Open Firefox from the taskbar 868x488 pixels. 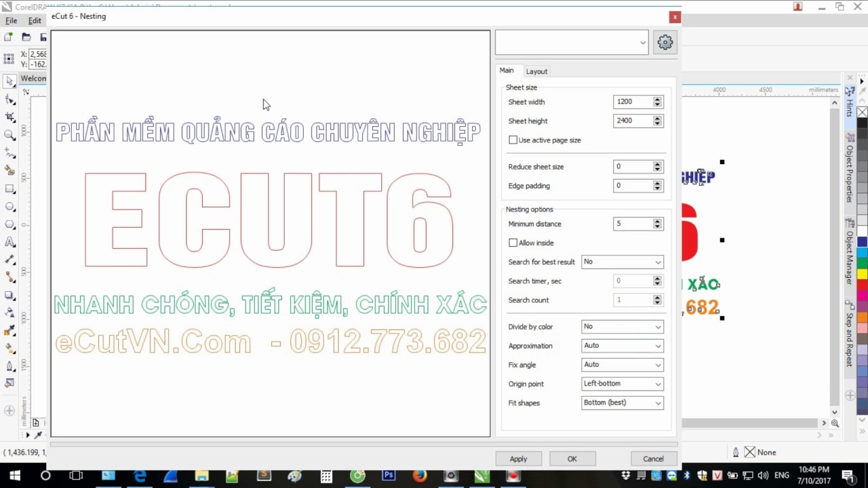[420, 476]
